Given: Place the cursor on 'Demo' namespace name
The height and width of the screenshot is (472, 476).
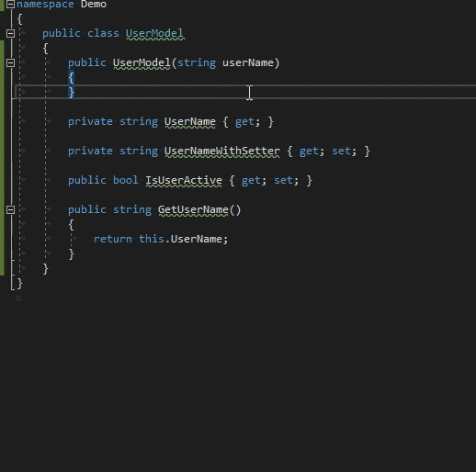Looking at the screenshot, I should [94, 5].
